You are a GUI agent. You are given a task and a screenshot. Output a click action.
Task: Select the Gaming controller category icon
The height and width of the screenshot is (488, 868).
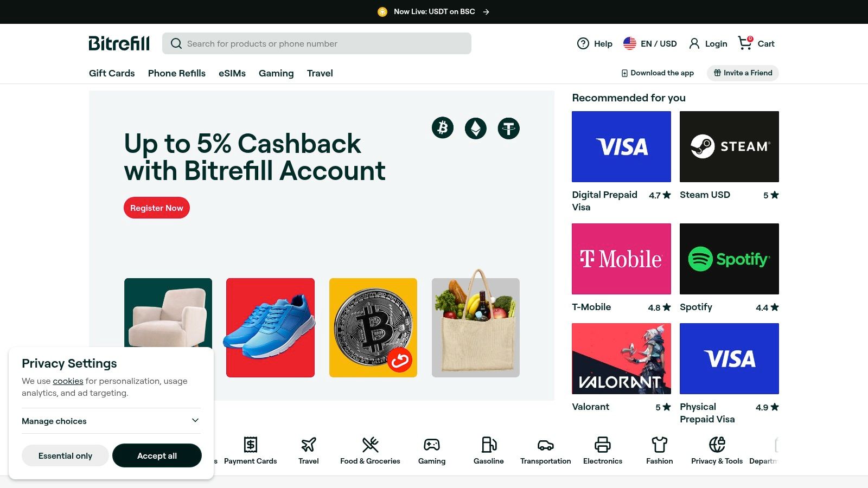[x=432, y=445]
